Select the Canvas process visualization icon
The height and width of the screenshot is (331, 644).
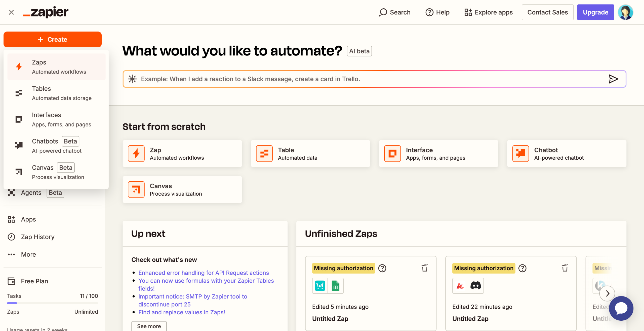[x=136, y=189]
